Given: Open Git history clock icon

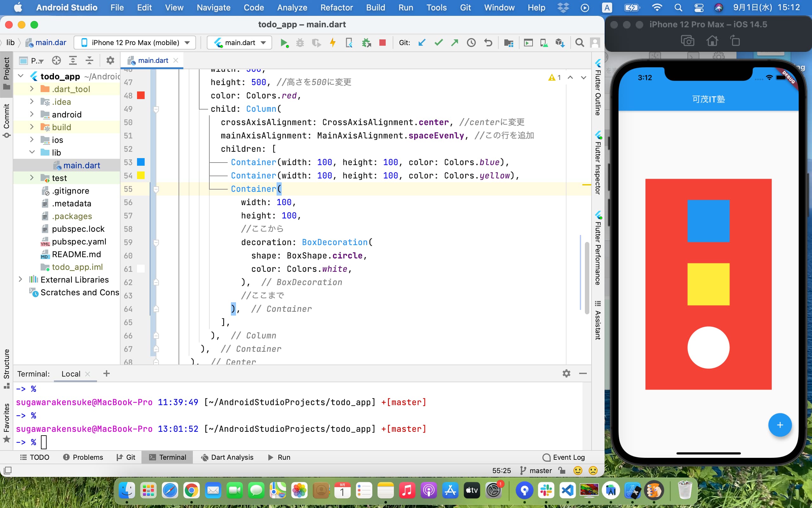Looking at the screenshot, I should coord(471,43).
